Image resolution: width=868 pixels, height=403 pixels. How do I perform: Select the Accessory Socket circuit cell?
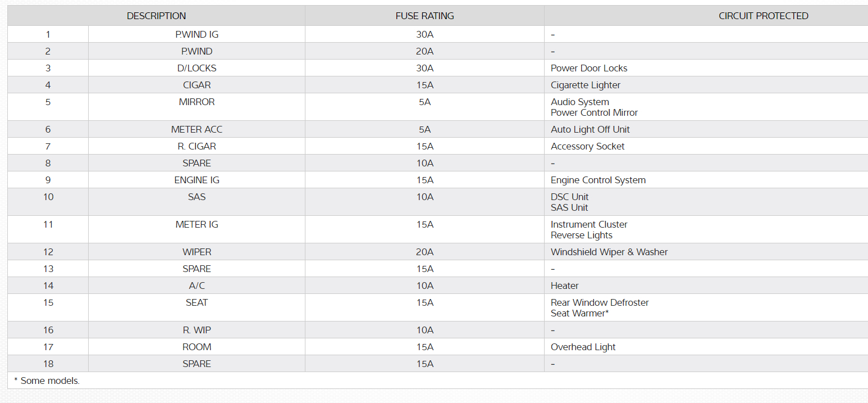(587, 146)
